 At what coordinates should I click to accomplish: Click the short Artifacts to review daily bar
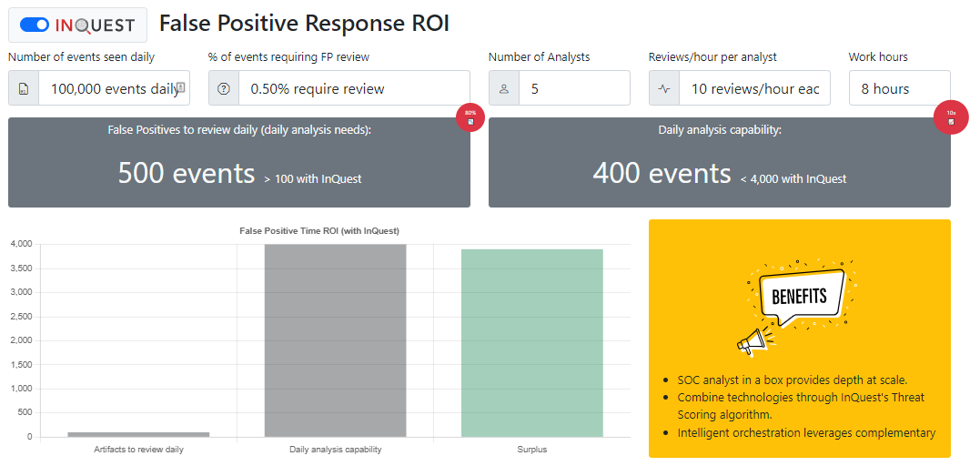point(138,434)
